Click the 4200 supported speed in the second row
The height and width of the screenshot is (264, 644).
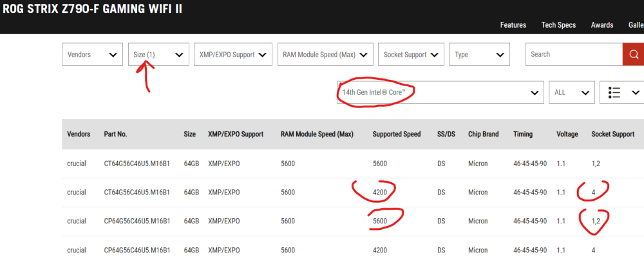(380, 192)
